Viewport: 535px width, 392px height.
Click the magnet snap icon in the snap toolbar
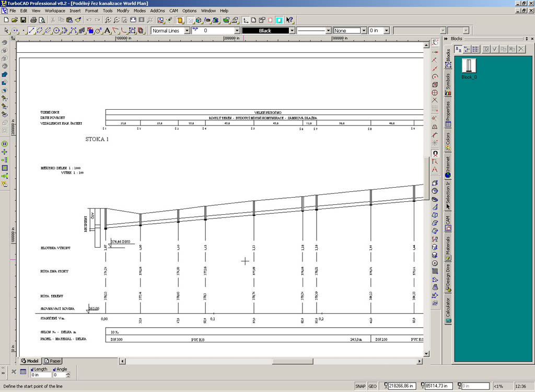435,154
